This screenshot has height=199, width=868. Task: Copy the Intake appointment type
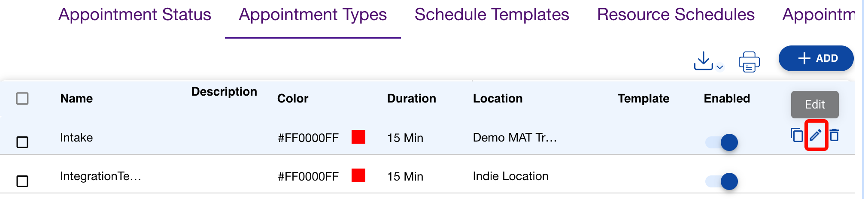click(x=796, y=135)
